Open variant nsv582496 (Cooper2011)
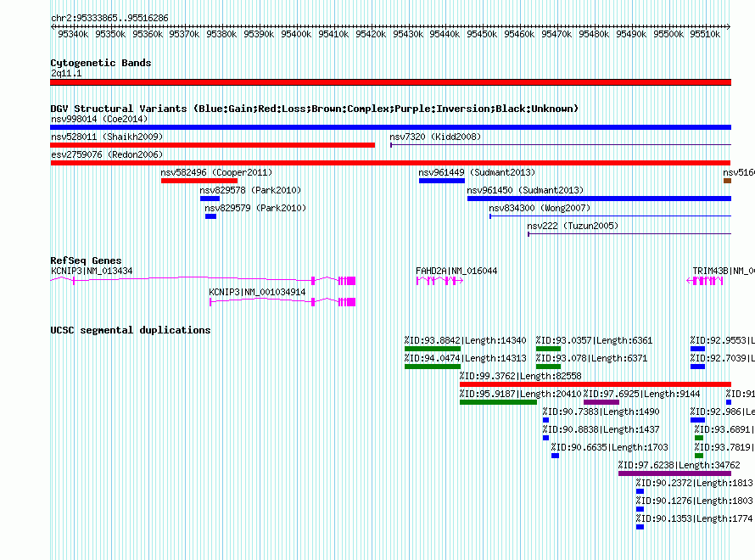This screenshot has width=755, height=560. pyautogui.click(x=216, y=172)
